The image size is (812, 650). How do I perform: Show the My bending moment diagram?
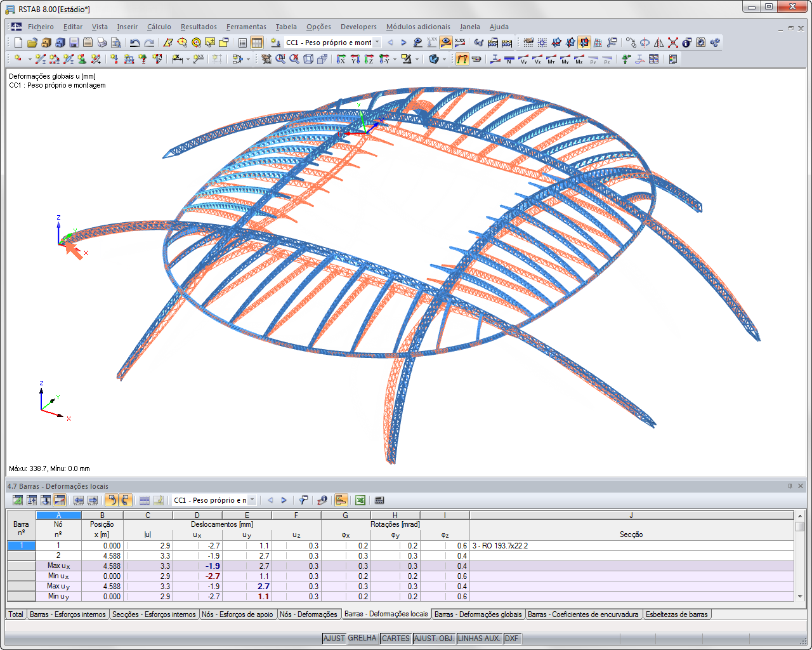[x=565, y=59]
